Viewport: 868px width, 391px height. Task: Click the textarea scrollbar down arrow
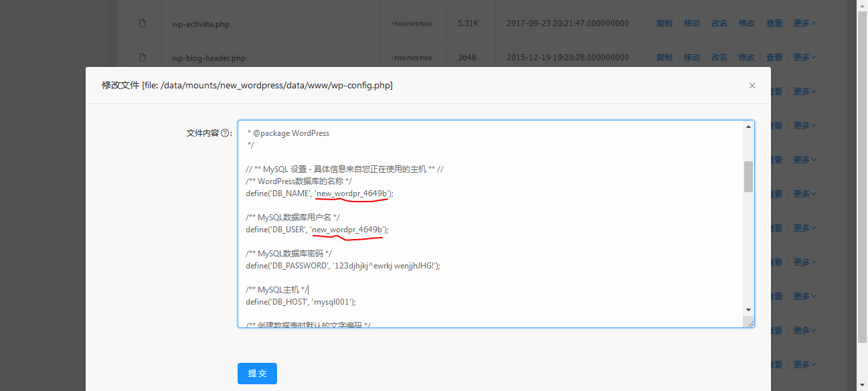click(748, 310)
